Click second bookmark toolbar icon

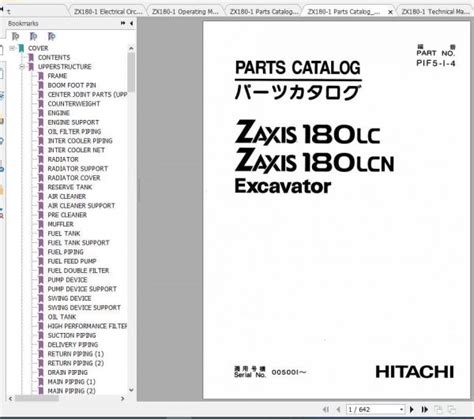point(33,36)
